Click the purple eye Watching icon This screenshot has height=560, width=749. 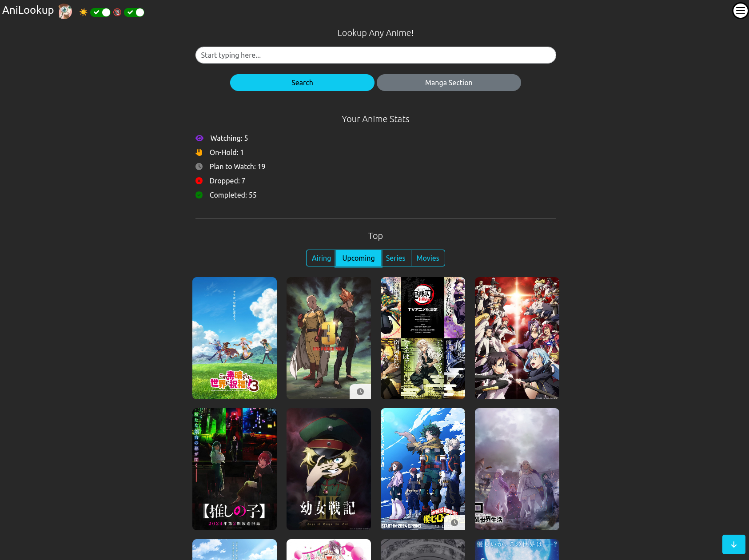(x=199, y=138)
